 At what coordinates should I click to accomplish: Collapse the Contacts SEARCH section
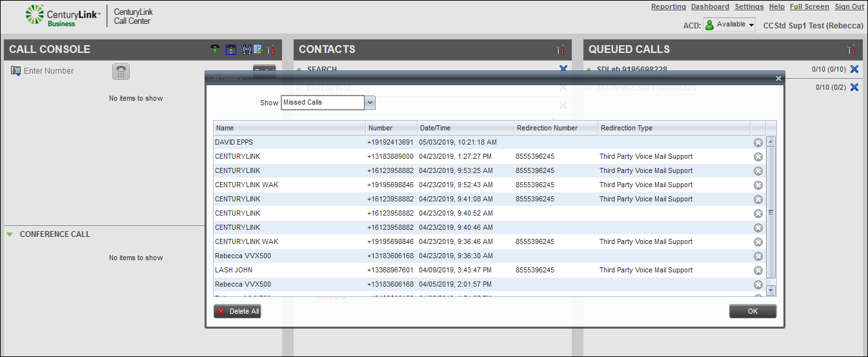coord(299,69)
